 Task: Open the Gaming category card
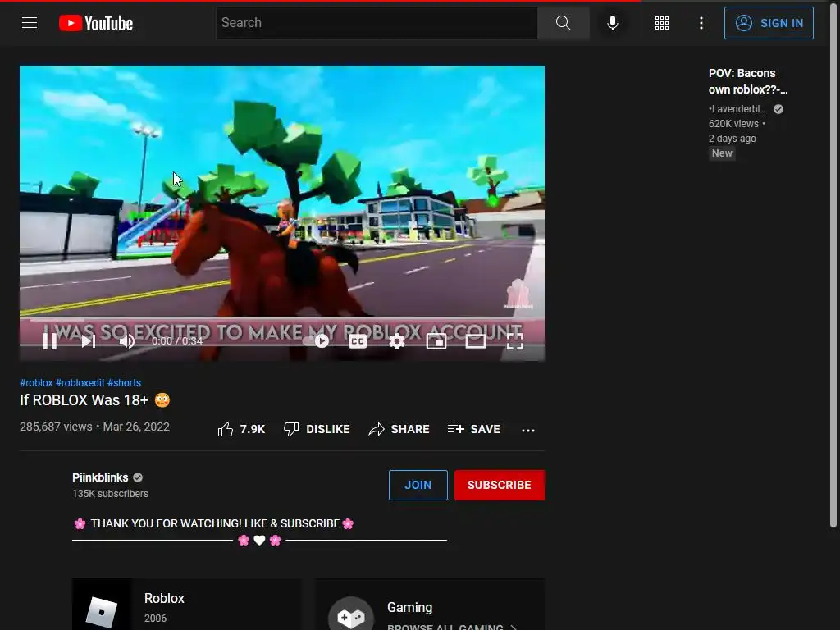(430, 605)
